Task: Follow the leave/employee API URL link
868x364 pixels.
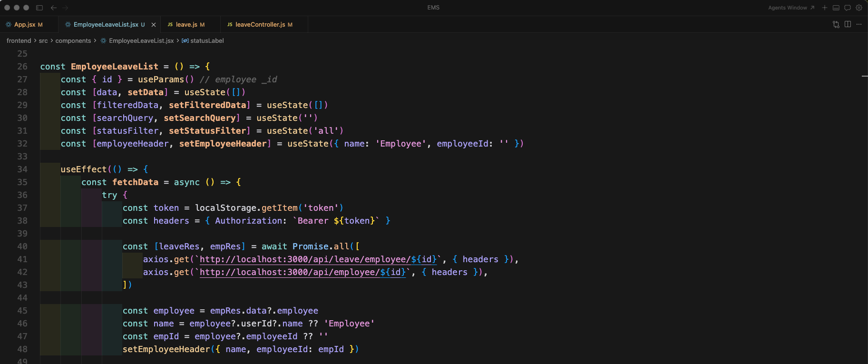Action: pos(318,259)
